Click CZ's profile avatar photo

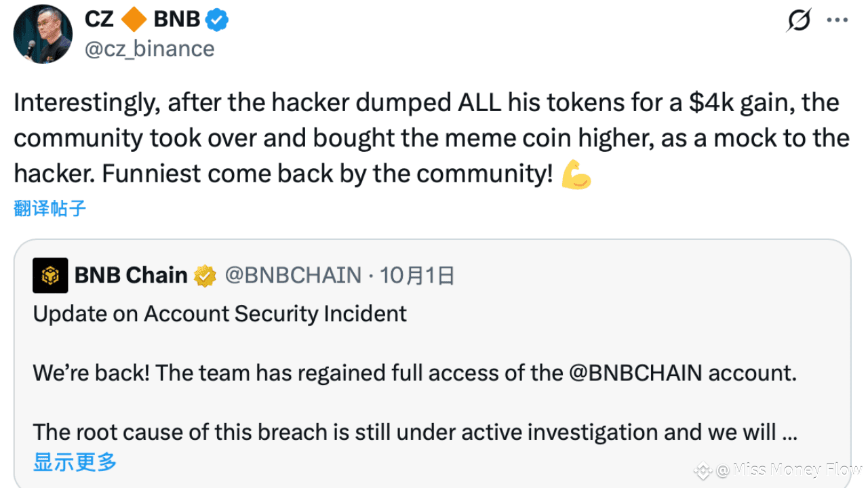(x=43, y=34)
